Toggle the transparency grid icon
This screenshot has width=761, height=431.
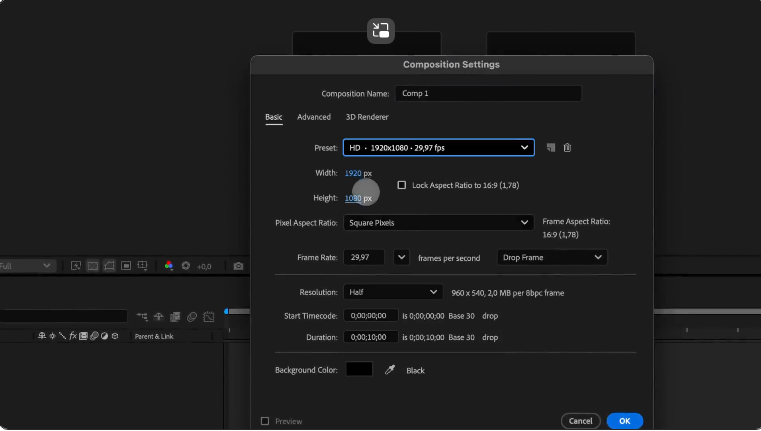[93, 266]
